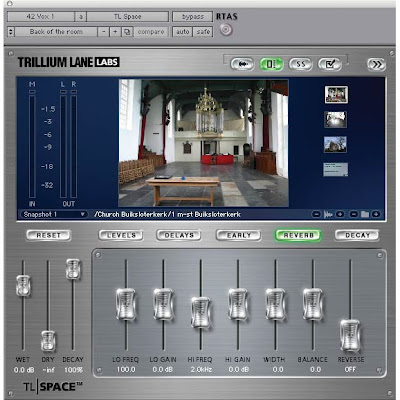Select previous preset with the minus button
The width and height of the screenshot is (400, 400).
pos(104,32)
